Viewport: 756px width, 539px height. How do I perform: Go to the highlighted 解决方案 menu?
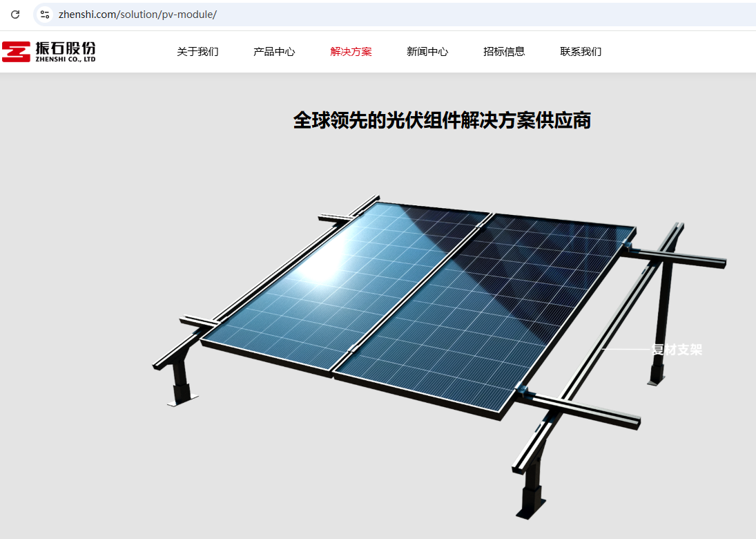point(351,52)
